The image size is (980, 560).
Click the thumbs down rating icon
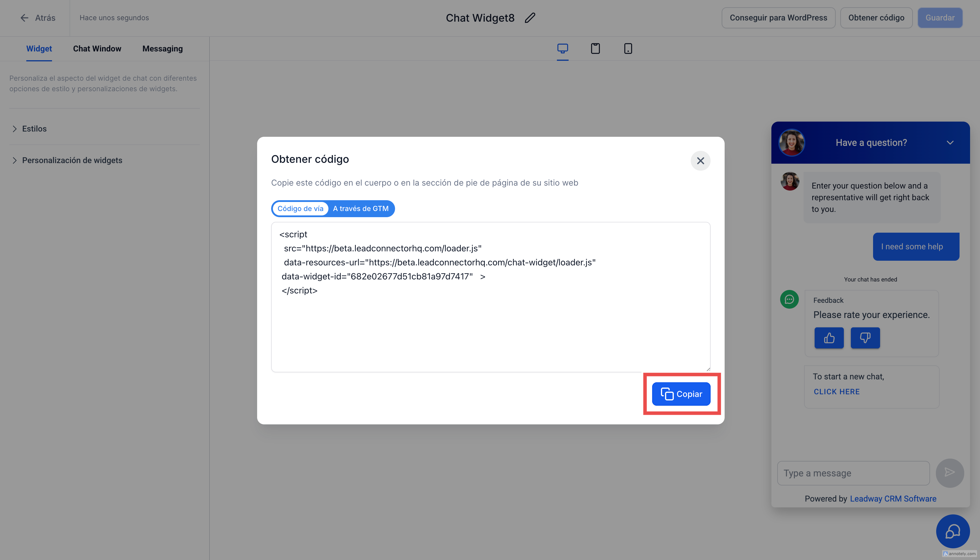tap(865, 338)
